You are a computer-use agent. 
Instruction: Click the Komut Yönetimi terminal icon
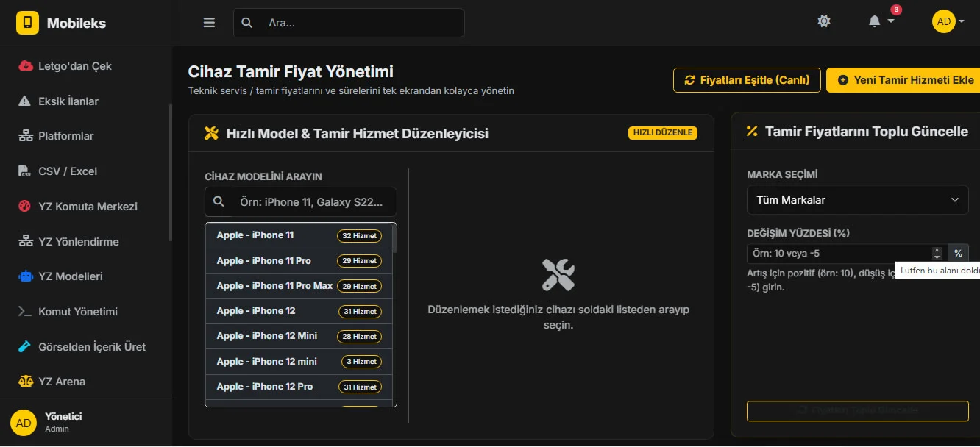(x=26, y=312)
